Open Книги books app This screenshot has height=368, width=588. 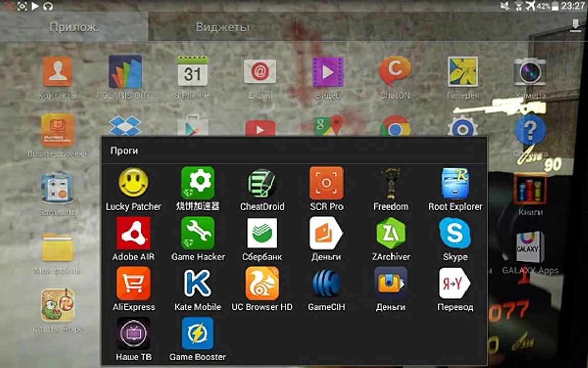tap(530, 189)
